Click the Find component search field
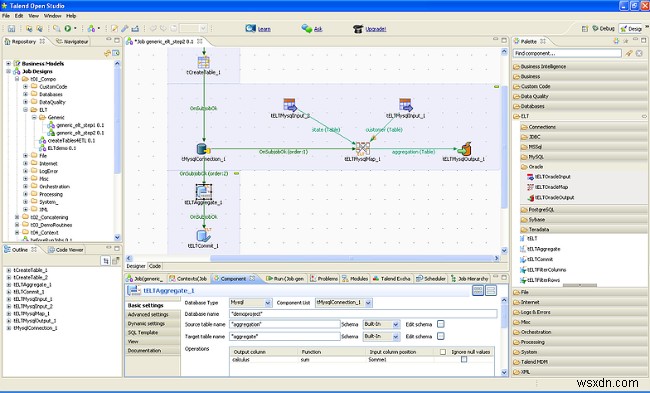 click(567, 53)
